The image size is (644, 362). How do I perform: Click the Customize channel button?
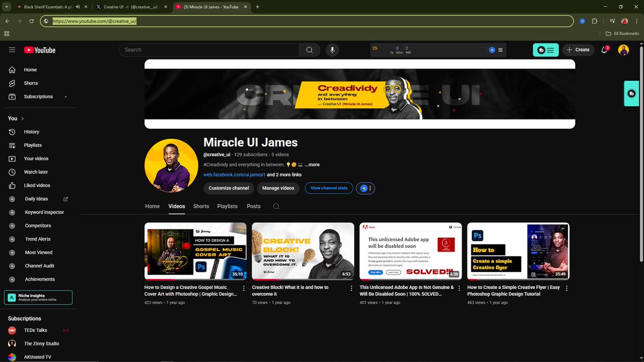(x=228, y=188)
